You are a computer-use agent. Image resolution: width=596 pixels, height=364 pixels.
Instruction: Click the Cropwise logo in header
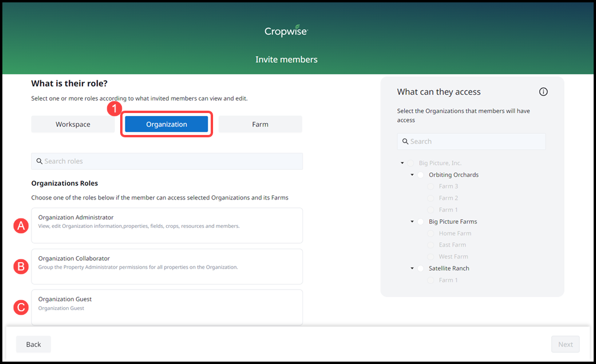tap(286, 31)
